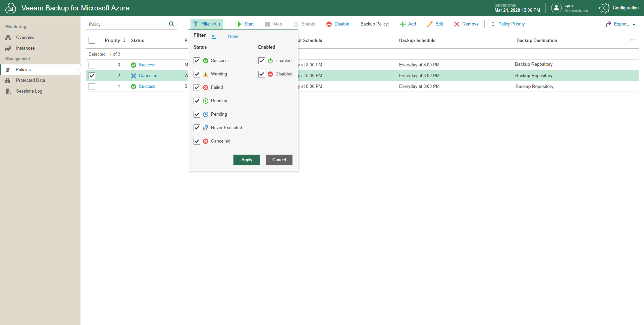Uncheck the Running status filter

pos(197,101)
